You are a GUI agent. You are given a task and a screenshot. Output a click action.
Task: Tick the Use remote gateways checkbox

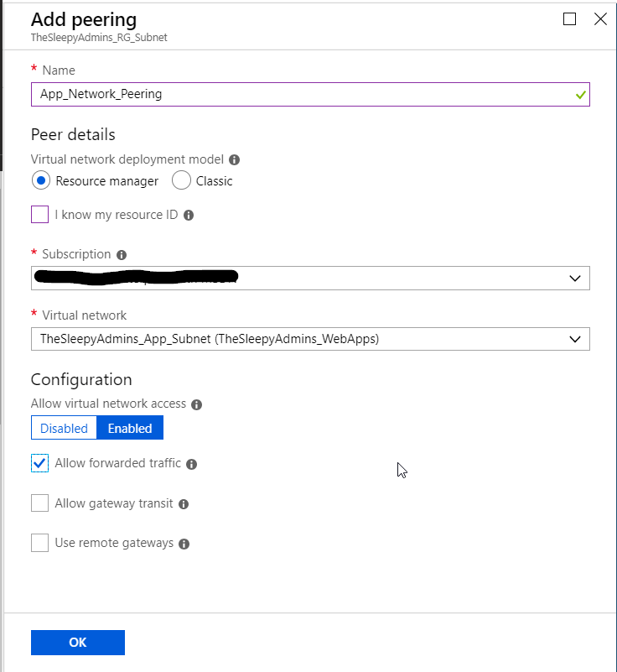pos(40,543)
